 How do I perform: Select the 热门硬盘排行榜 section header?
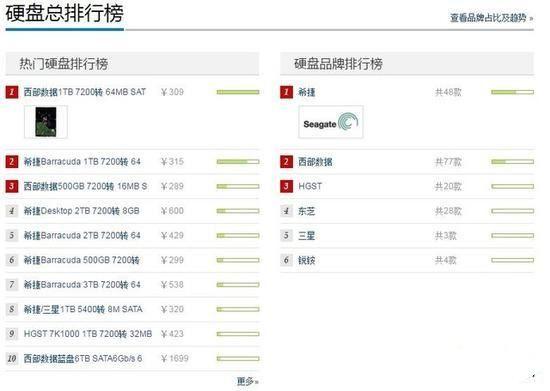[132, 64]
